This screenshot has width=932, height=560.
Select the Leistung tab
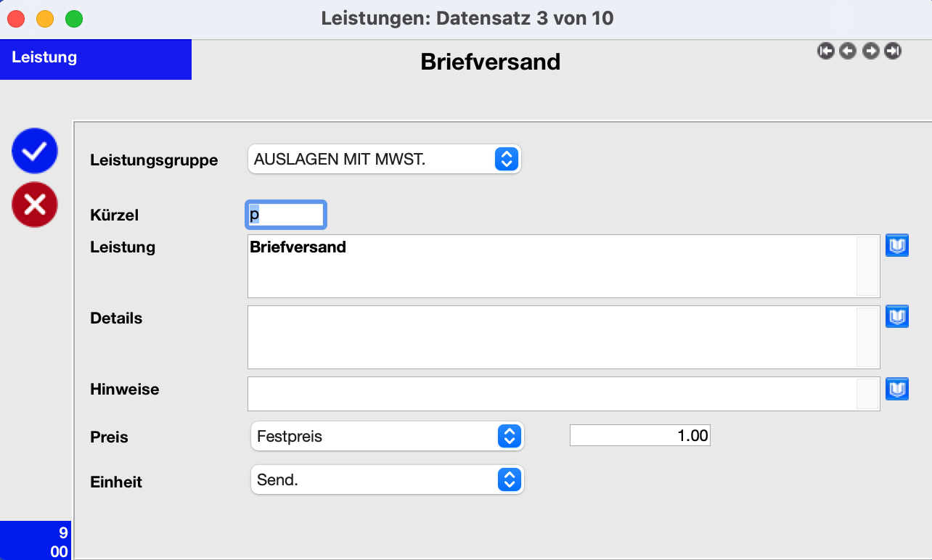tap(96, 59)
